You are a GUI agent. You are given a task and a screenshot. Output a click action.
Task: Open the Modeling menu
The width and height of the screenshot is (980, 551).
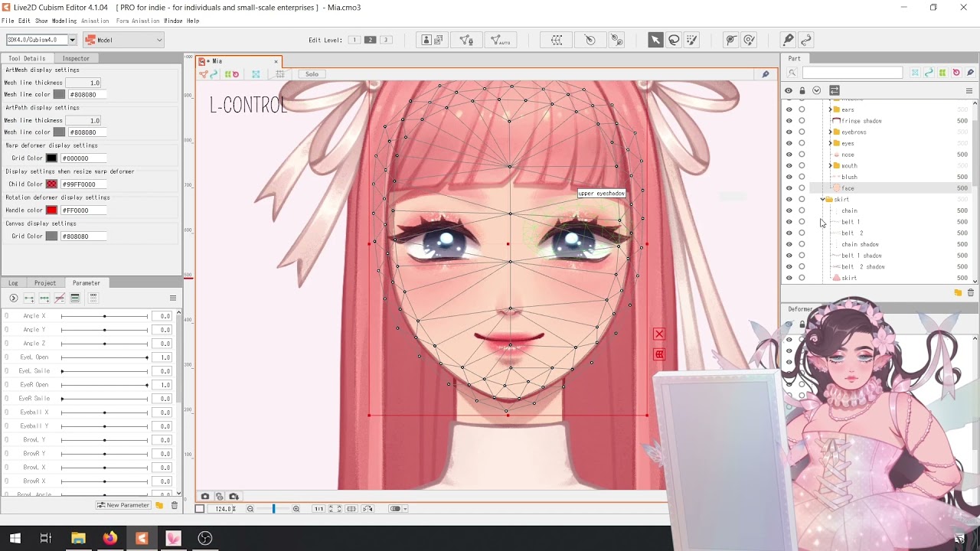point(64,21)
